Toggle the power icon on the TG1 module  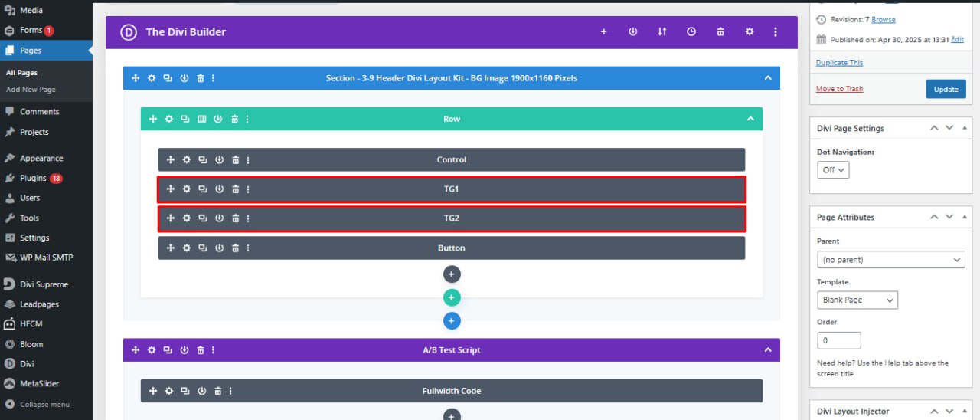click(x=219, y=189)
